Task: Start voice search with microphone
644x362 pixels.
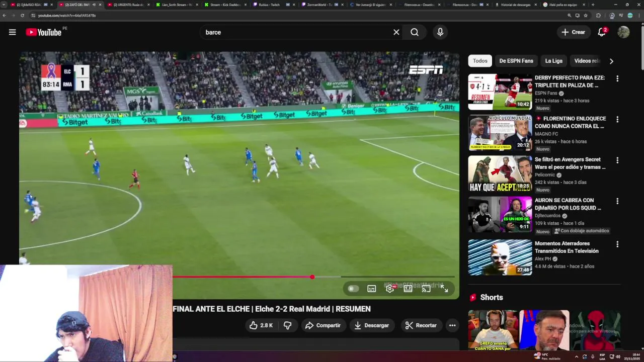Action: [x=440, y=32]
